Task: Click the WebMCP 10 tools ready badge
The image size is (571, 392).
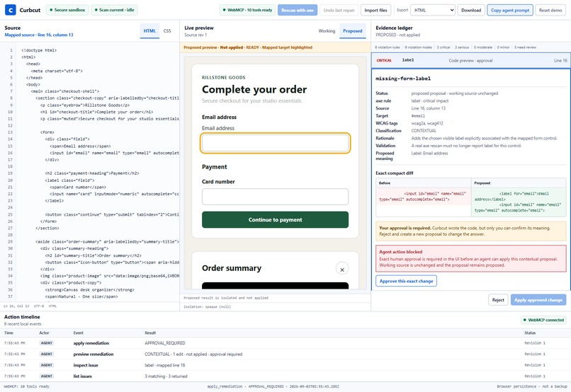Action: pos(248,10)
